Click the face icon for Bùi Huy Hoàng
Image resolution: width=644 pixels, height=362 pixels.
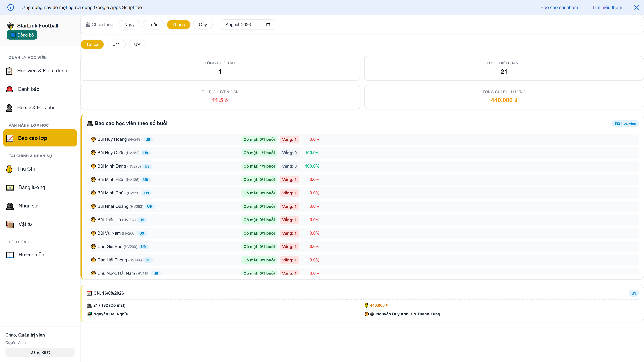[x=93, y=139]
